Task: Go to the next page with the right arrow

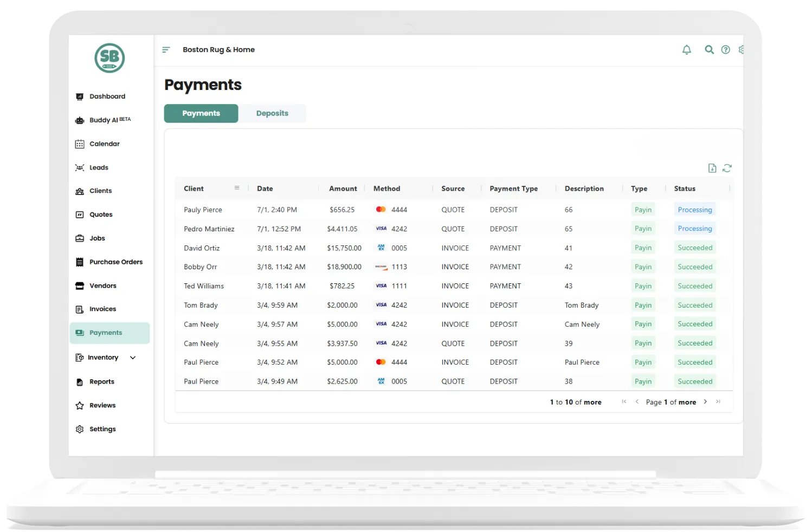Action: [x=705, y=401]
